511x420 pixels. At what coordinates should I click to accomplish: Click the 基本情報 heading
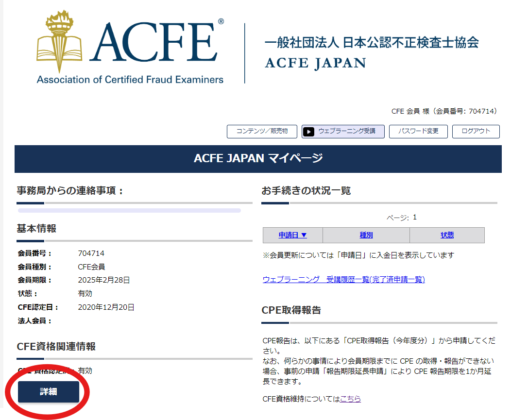(36, 228)
